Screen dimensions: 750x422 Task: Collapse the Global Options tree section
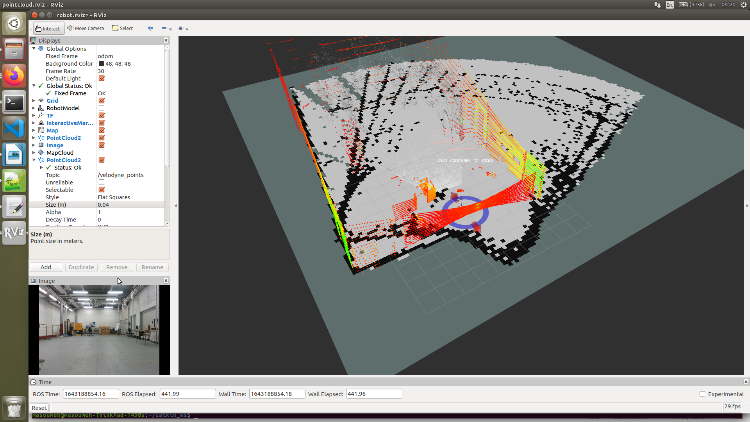pos(34,48)
